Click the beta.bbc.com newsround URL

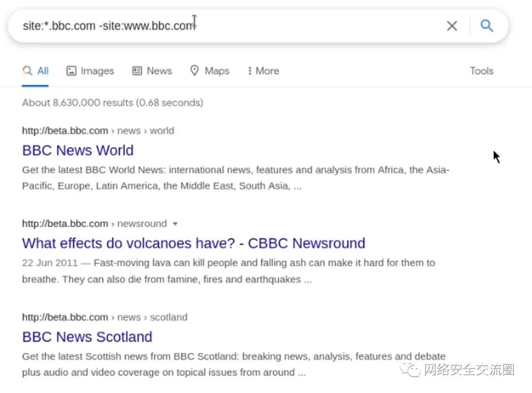[x=94, y=224]
